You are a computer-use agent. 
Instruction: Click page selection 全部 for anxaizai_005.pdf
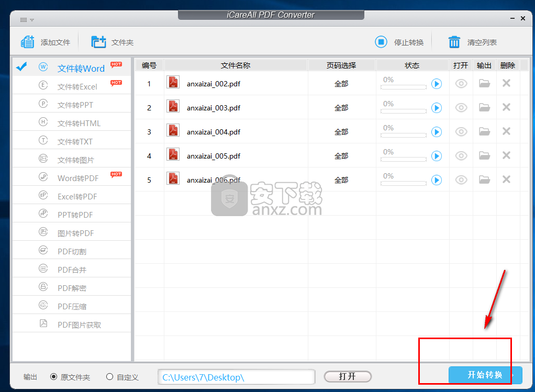(x=341, y=156)
